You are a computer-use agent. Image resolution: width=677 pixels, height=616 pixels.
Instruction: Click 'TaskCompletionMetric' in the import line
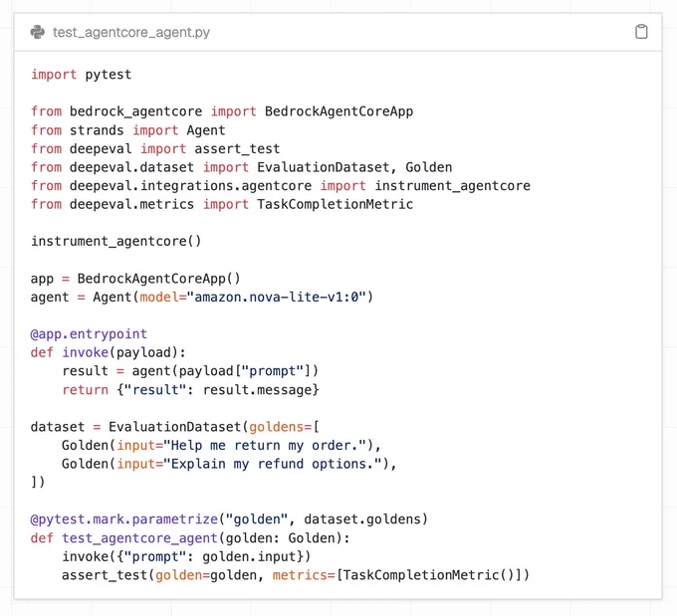pyautogui.click(x=336, y=204)
